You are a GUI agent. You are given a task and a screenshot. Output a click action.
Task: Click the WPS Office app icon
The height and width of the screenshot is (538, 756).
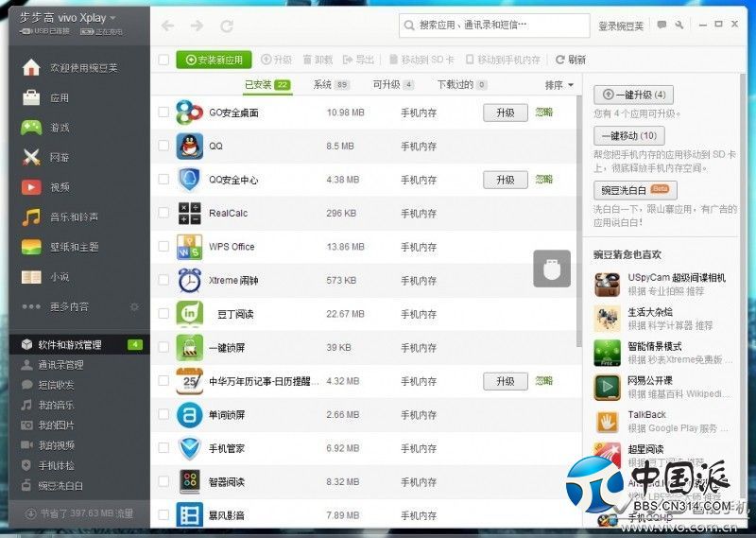[190, 247]
